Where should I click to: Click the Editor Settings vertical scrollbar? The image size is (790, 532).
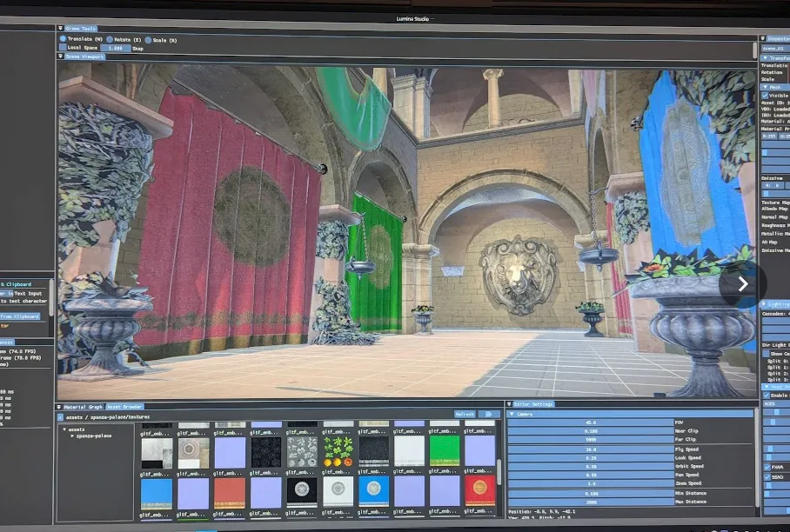756,459
